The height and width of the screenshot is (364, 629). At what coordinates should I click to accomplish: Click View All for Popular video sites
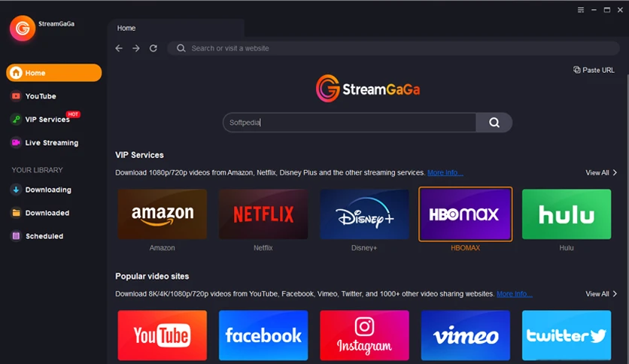(601, 294)
